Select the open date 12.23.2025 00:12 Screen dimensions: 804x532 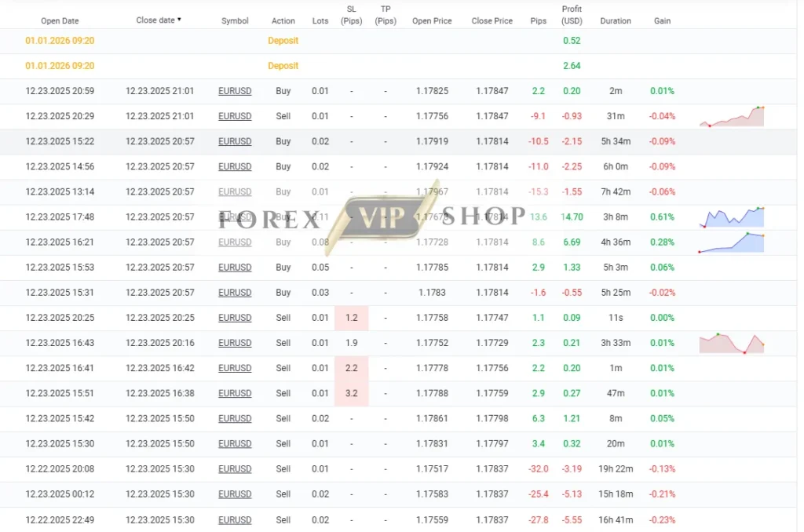click(60, 494)
